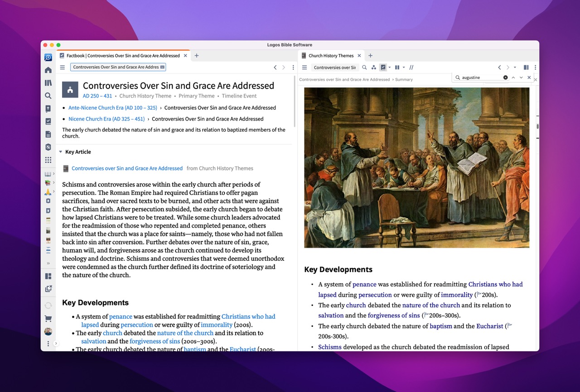Expand the sidebar with the bottom chevron
The width and height of the screenshot is (580, 392).
click(56, 344)
